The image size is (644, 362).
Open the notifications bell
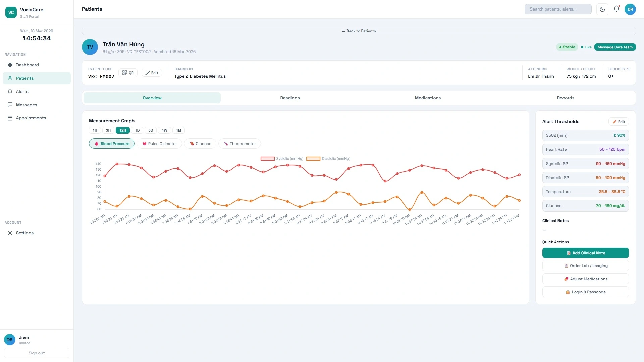pyautogui.click(x=616, y=9)
